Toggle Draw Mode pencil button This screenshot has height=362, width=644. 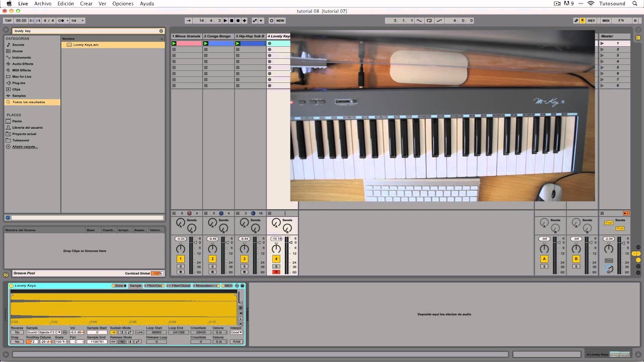[576, 21]
